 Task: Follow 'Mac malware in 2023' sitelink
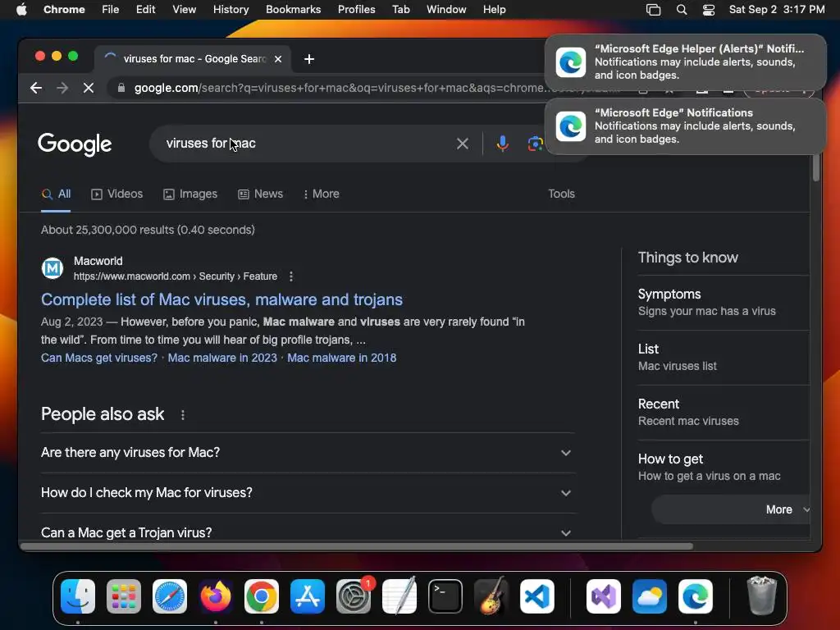click(x=222, y=358)
